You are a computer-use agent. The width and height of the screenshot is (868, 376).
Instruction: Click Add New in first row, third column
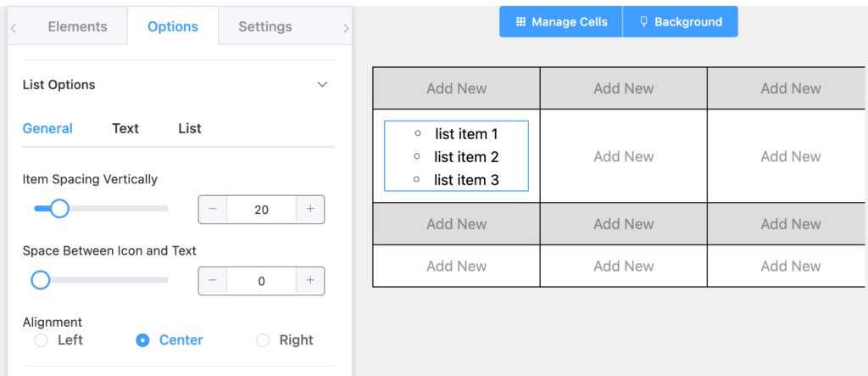[x=791, y=88]
